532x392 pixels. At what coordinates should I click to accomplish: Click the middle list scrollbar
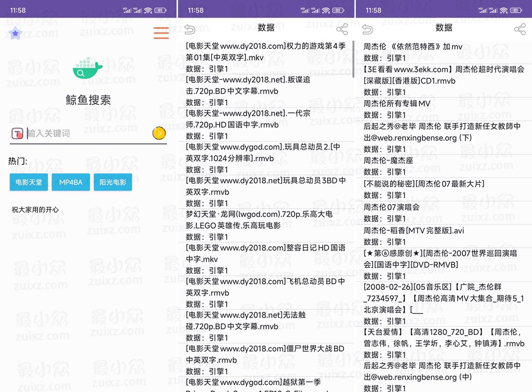pyautogui.click(x=353, y=59)
